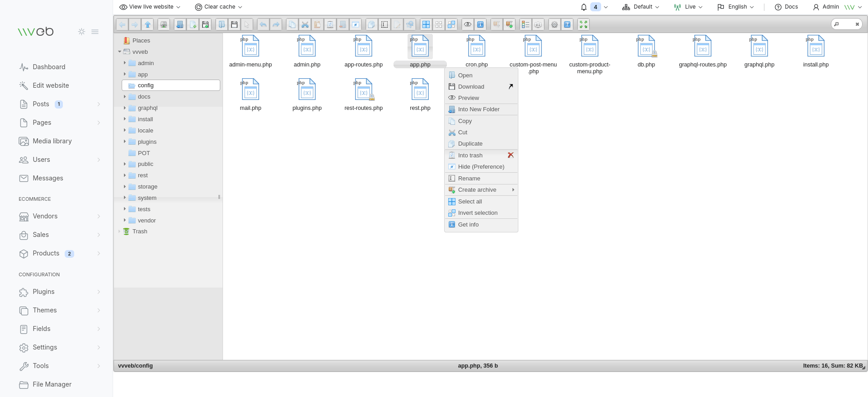Viewport: 868px width, 397px height.
Task: Expand the plugins folder tree arrow
Action: 125,142
